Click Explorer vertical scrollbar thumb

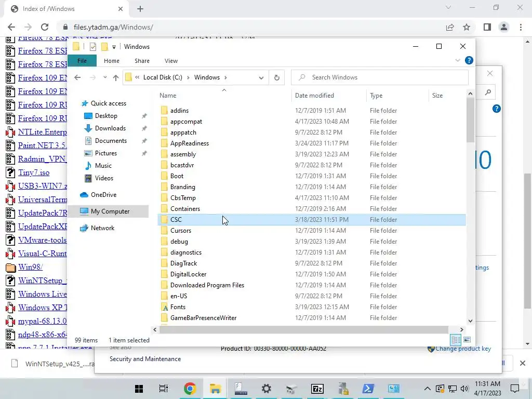[x=470, y=121]
